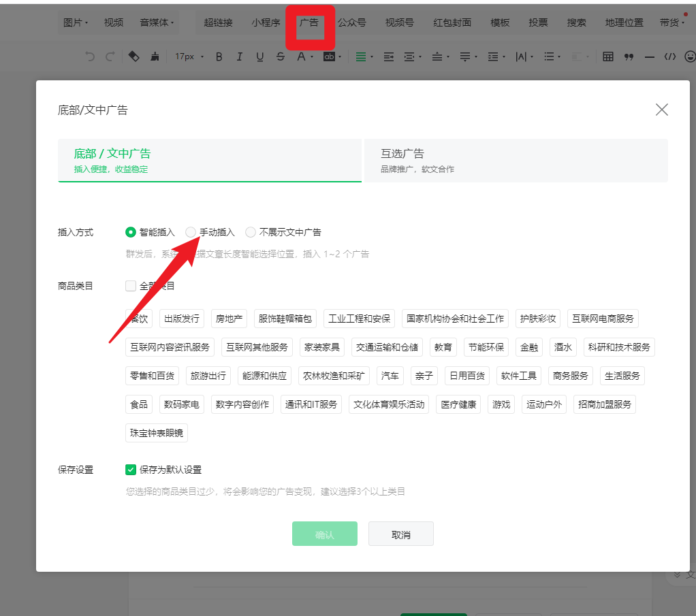Open the 地理位置 insert option

point(624,22)
